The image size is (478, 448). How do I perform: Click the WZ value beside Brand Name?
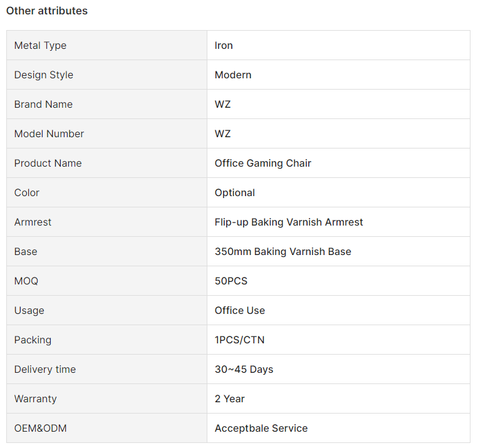(222, 104)
